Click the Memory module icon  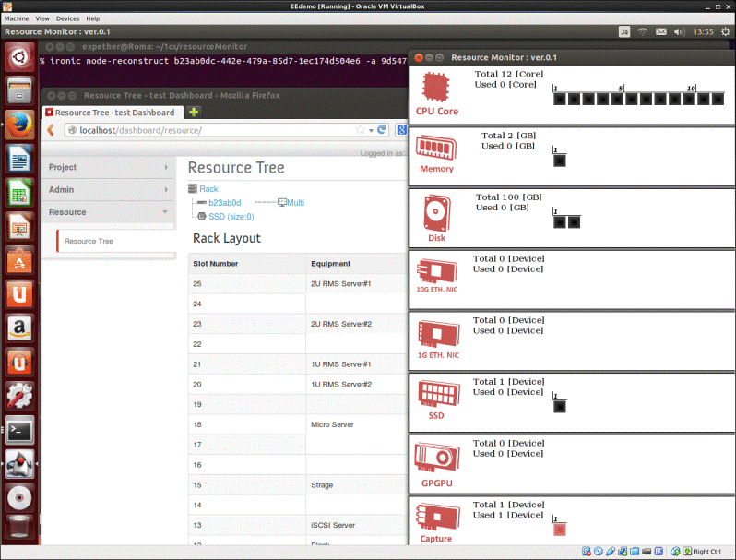click(x=436, y=148)
